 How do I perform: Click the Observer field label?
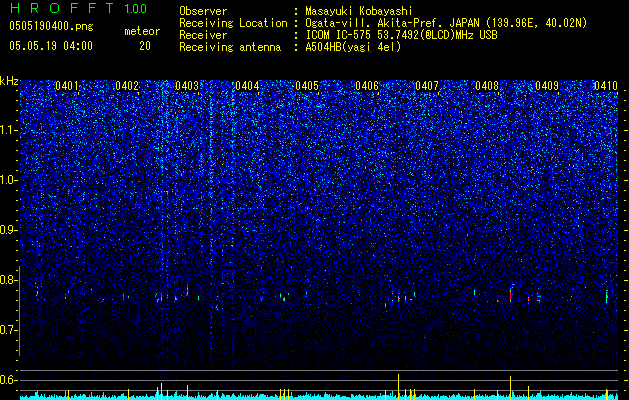pyautogui.click(x=203, y=11)
